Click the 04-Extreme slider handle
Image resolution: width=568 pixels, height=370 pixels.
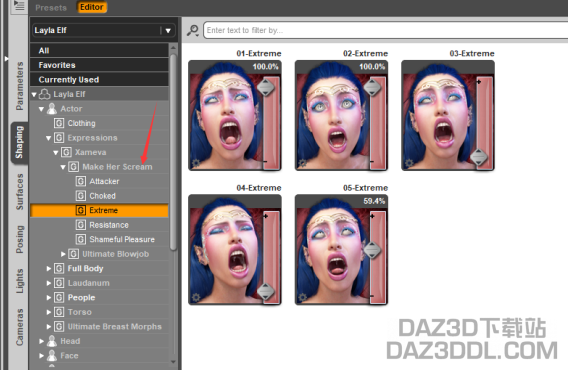pos(266,292)
